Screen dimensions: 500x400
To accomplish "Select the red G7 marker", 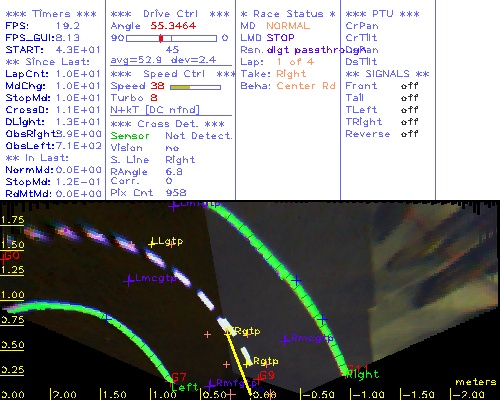I will click(178, 378).
